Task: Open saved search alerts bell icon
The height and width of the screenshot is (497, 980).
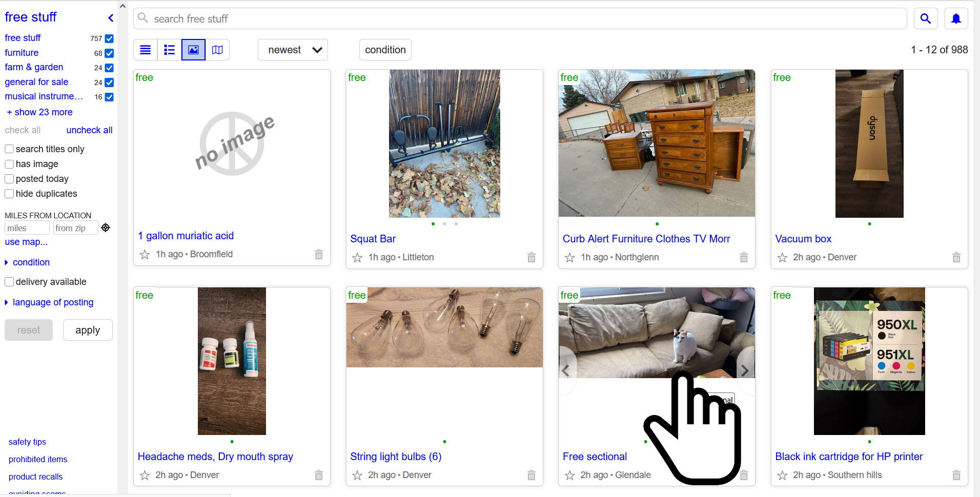Action: point(956,19)
